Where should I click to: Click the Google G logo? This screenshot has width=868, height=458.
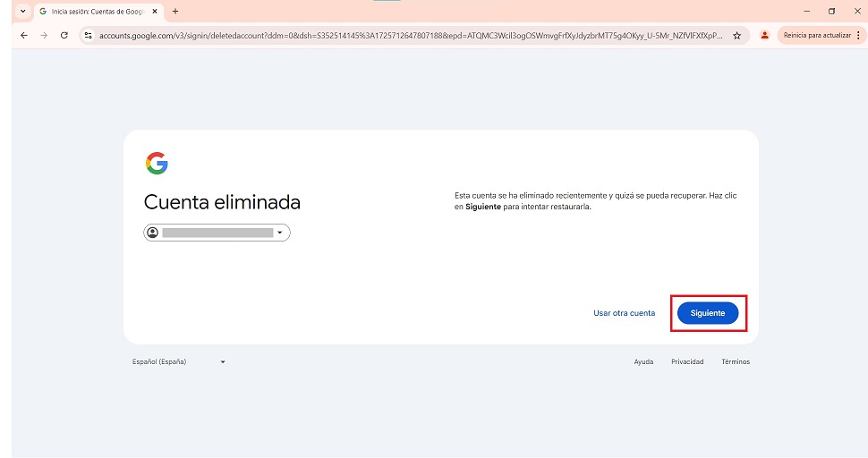157,163
